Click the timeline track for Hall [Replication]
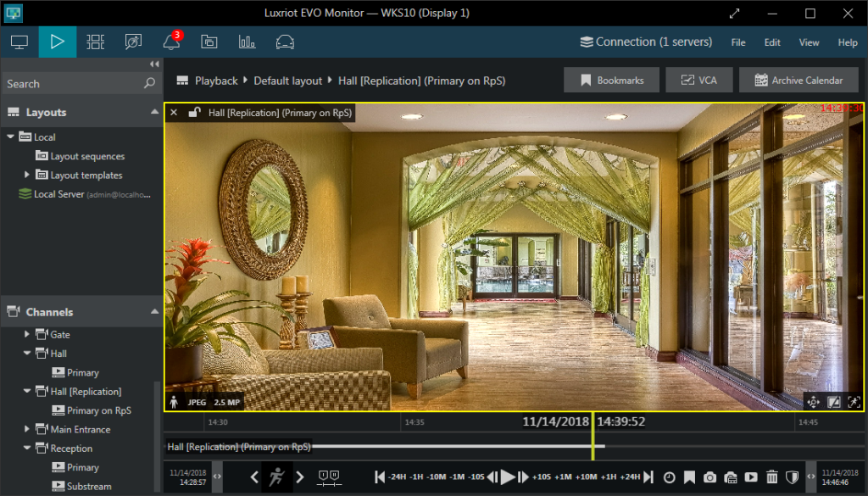 (x=515, y=446)
